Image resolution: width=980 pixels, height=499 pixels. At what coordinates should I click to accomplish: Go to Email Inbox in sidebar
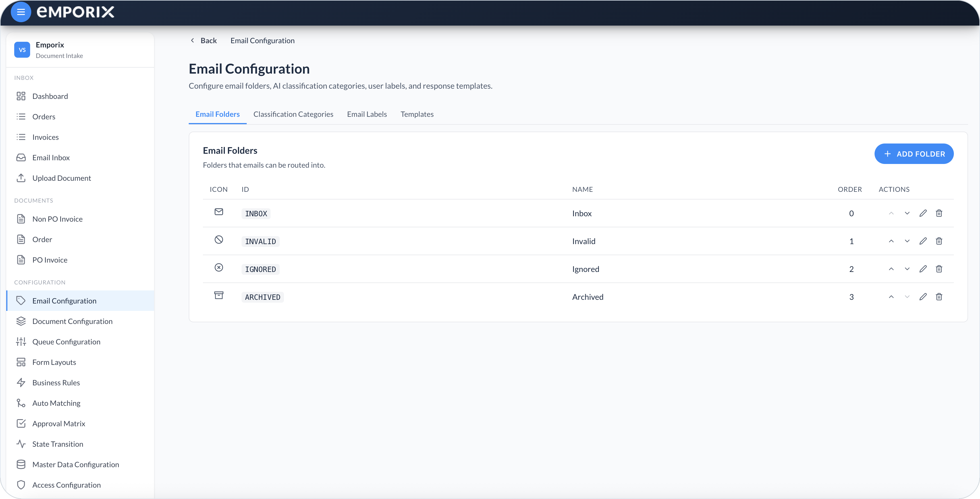click(x=80, y=158)
